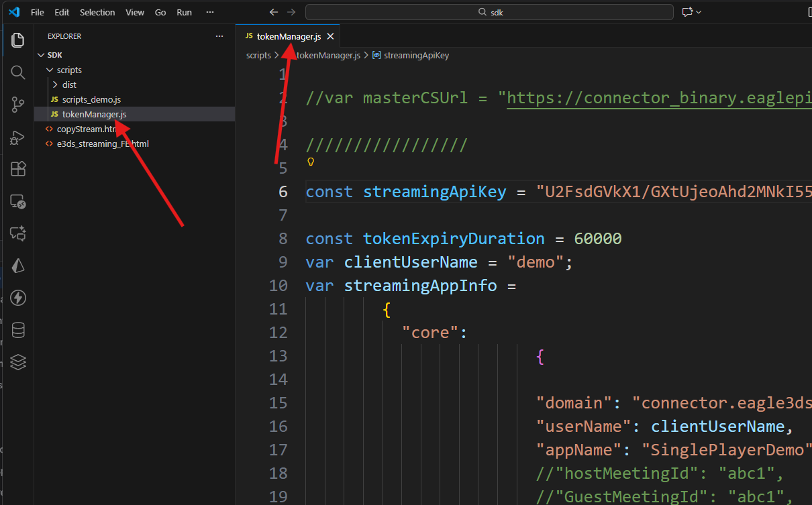The width and height of the screenshot is (812, 505).
Task: Open Remote Explorer from activity bar
Action: click(18, 201)
